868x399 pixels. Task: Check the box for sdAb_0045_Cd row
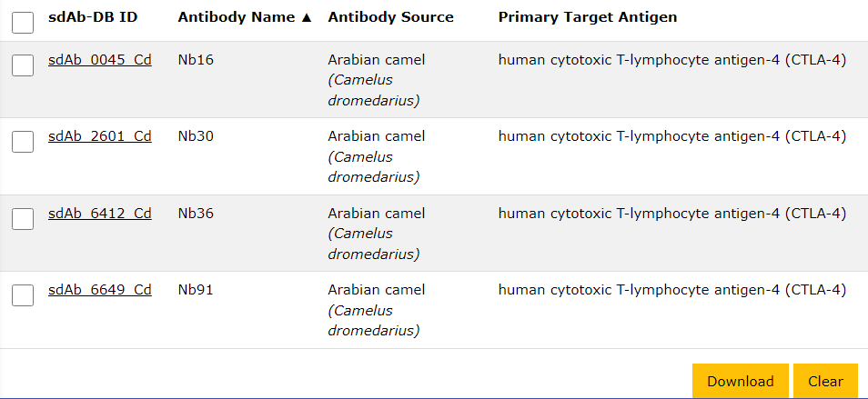(x=23, y=65)
